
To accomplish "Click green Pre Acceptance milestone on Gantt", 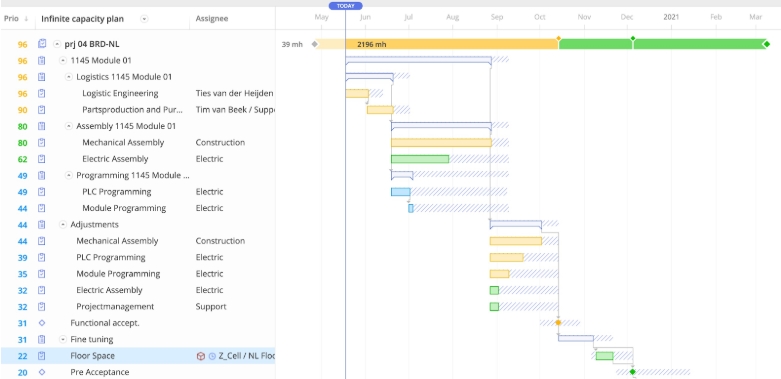I will click(633, 372).
